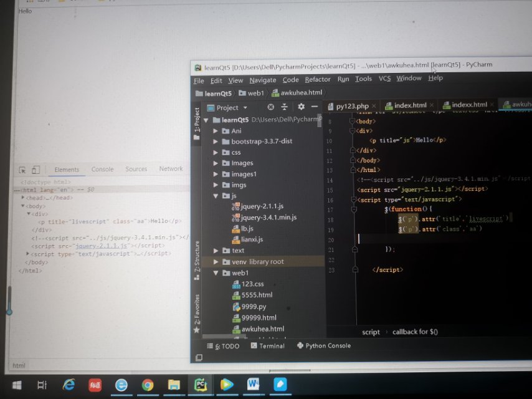The width and height of the screenshot is (532, 399).
Task: Click the DevTools element inspector arrow icon
Action: 22,170
